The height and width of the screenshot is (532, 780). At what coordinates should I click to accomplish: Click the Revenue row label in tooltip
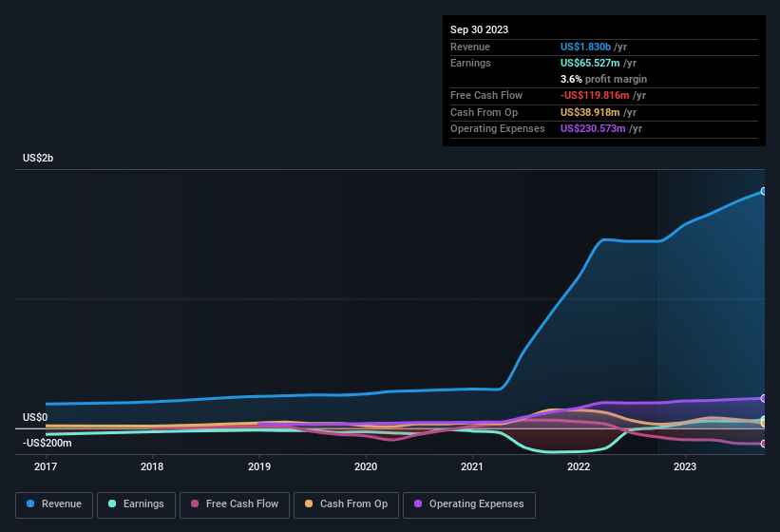[x=470, y=47]
